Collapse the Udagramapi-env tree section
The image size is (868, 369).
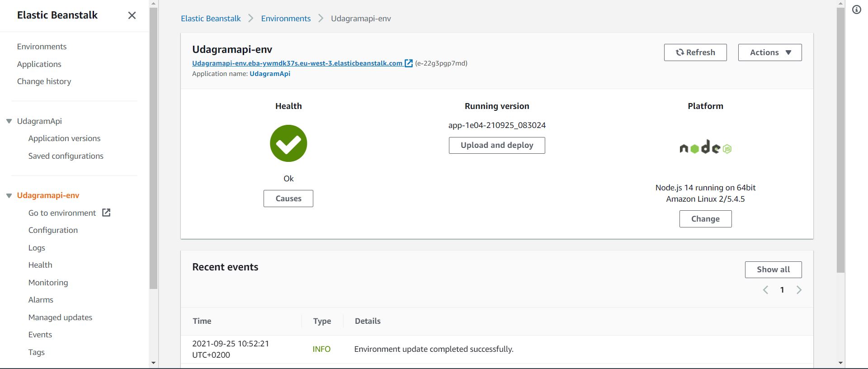click(x=9, y=196)
